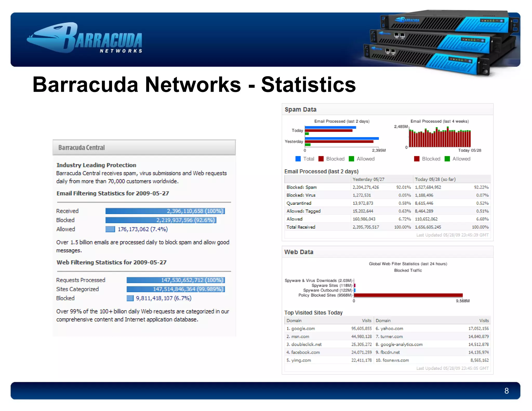
Task: Click the 'Industry Leading Protection' heading
Action: [x=96, y=165]
